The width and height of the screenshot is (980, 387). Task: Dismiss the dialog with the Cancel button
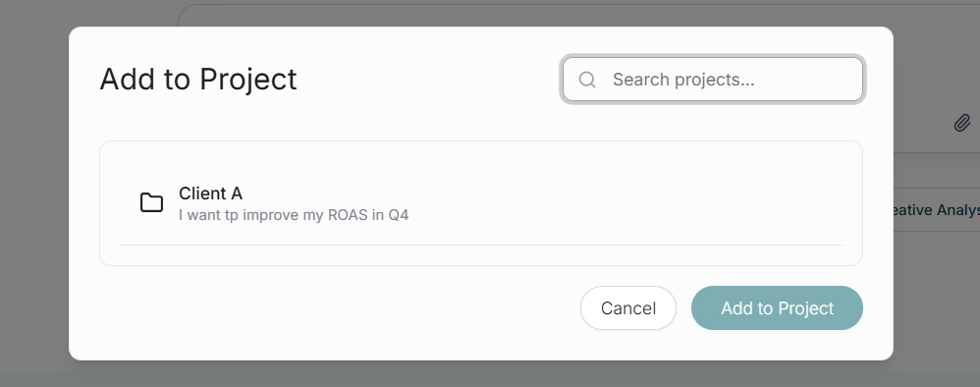628,307
